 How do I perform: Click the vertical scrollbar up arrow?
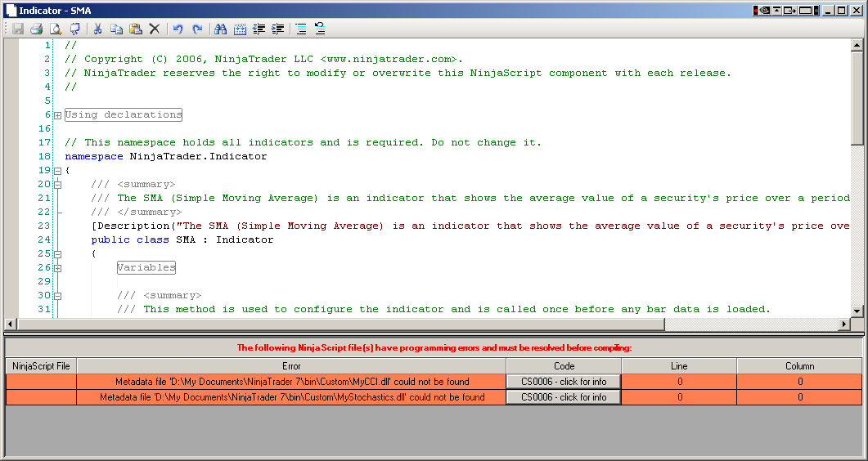pos(857,45)
